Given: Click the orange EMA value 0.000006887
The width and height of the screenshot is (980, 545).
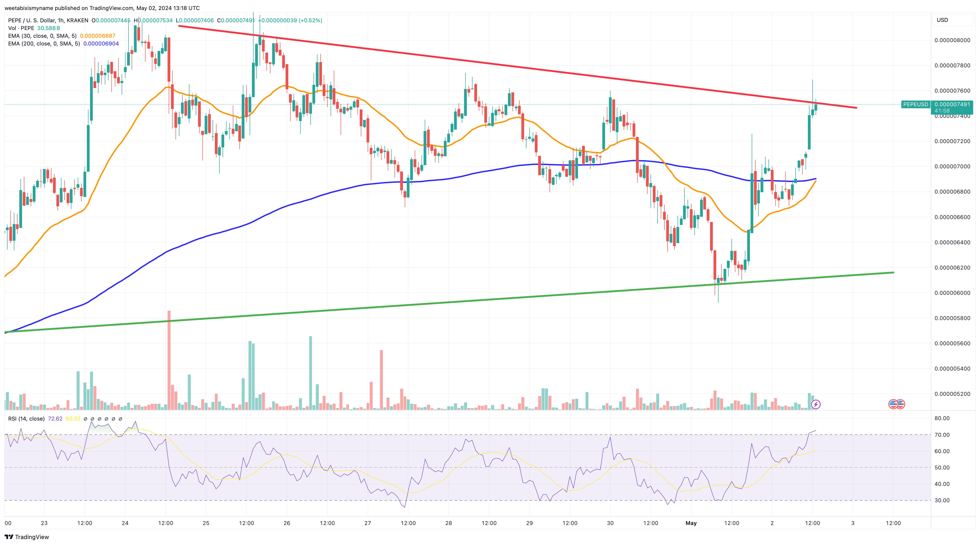Looking at the screenshot, I should coord(97,36).
